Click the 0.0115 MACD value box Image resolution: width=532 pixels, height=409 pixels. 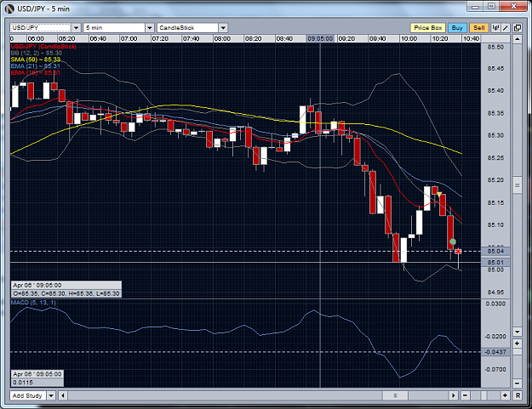[37, 383]
